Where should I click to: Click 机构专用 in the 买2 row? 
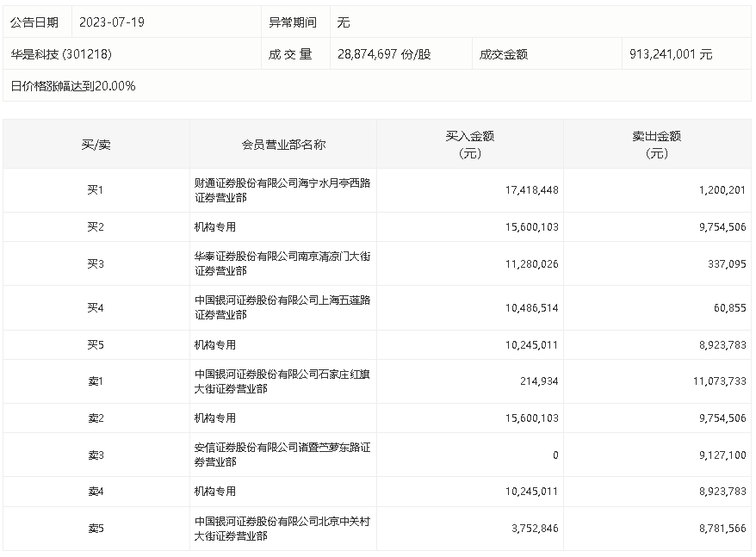point(215,227)
